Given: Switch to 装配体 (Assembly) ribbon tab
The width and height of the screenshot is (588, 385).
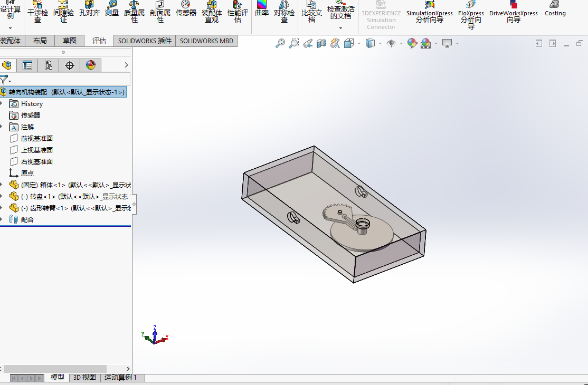Looking at the screenshot, I should point(11,41).
